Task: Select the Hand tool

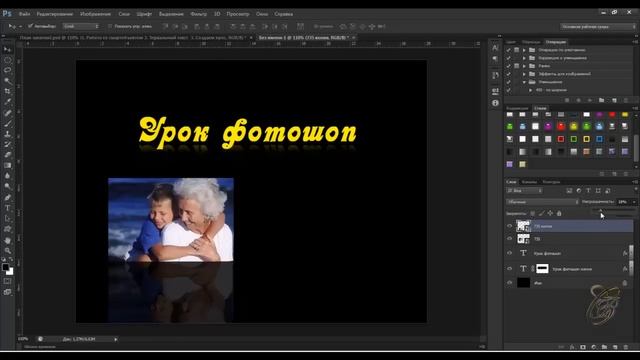Action: (x=7, y=240)
